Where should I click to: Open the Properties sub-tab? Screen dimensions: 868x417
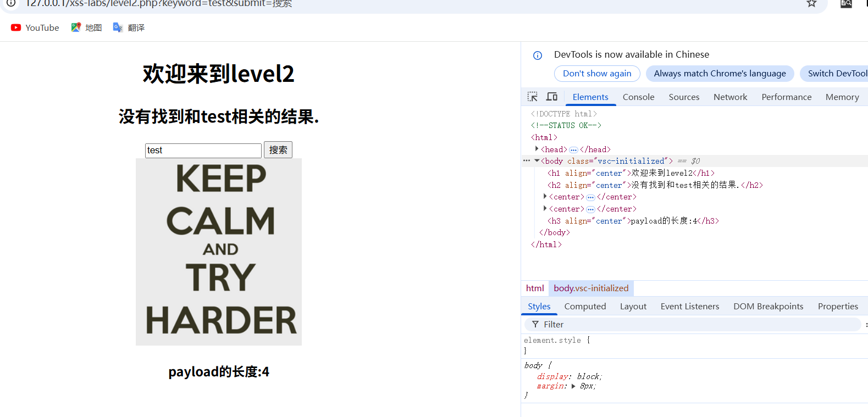pyautogui.click(x=838, y=307)
